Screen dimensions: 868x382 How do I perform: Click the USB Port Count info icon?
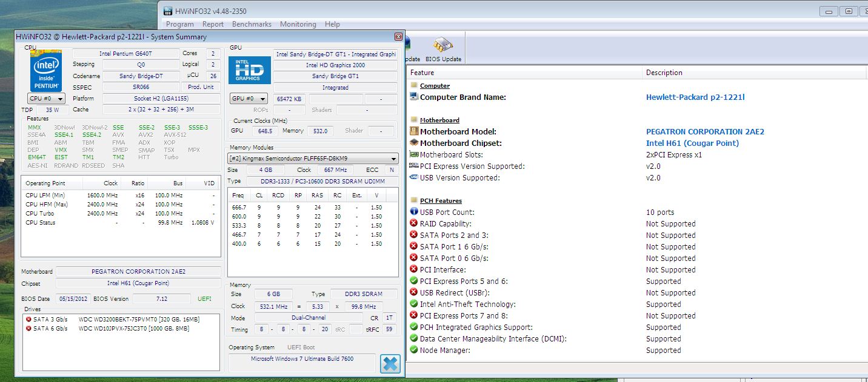click(414, 212)
